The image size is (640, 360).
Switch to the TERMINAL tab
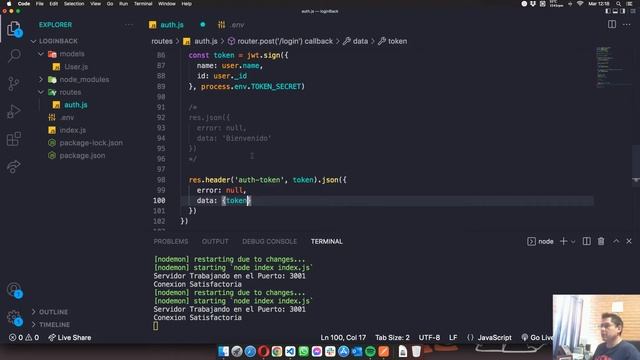click(327, 241)
